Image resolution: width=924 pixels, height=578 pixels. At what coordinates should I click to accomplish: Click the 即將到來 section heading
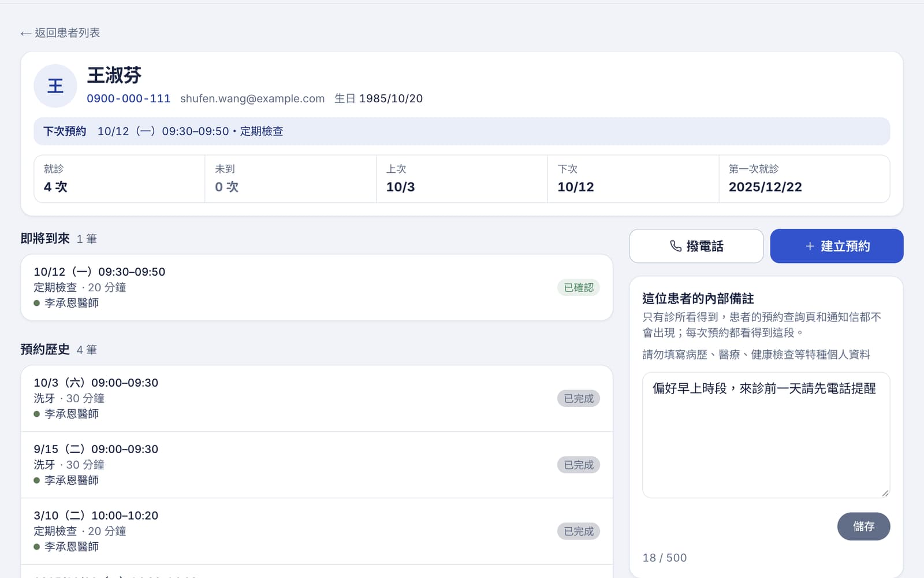tap(45, 239)
